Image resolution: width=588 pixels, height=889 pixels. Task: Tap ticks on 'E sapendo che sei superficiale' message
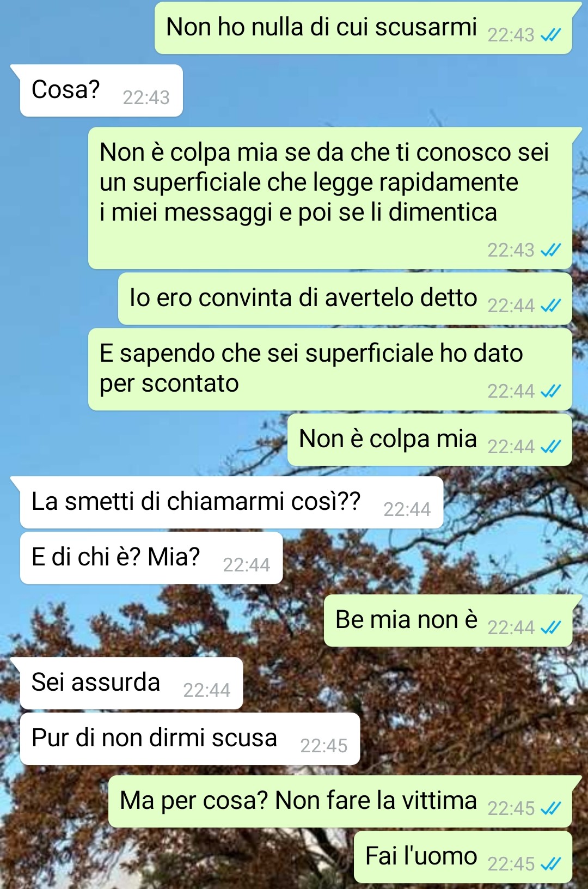coord(550,391)
